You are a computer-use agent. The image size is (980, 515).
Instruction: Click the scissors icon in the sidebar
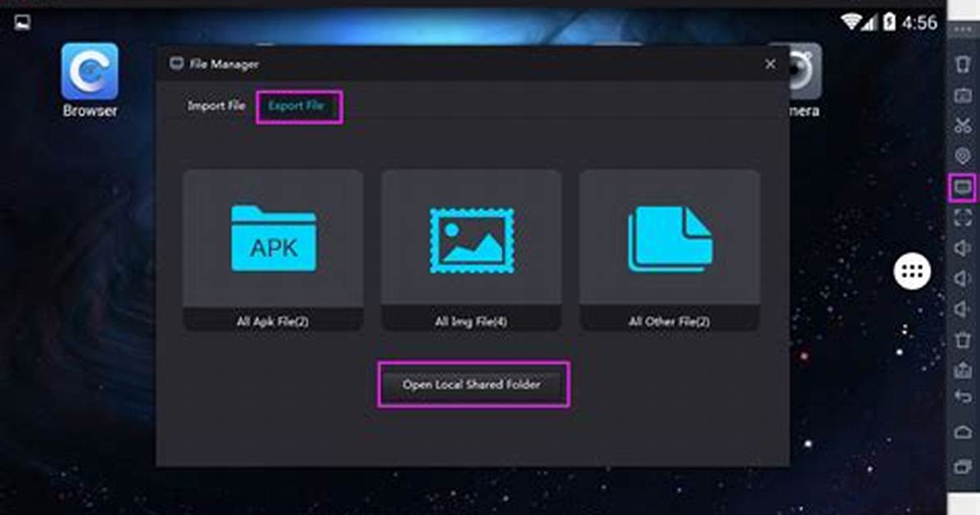coord(963,125)
